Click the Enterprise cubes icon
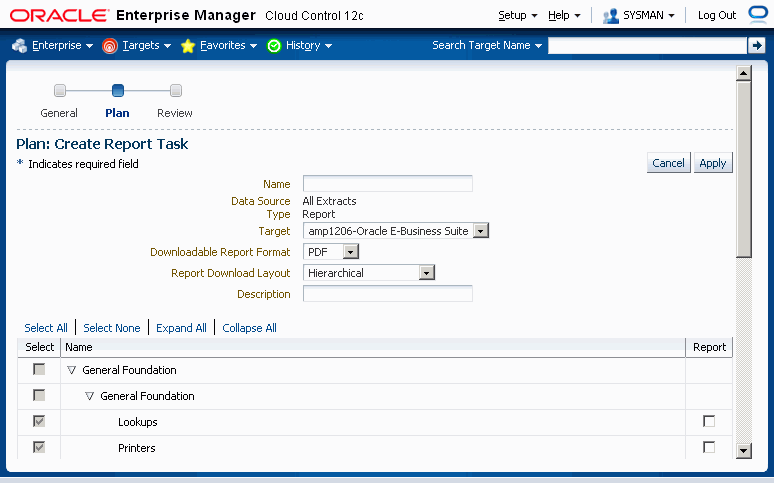Screen dimensions: 774x483 point(19,45)
